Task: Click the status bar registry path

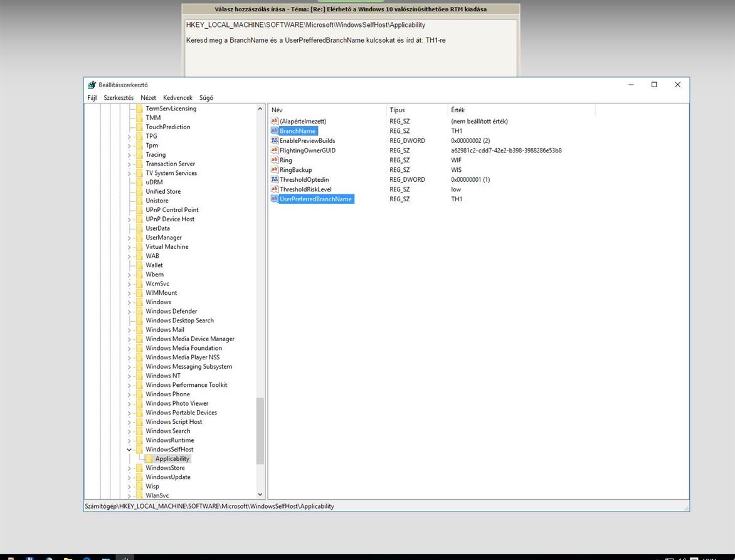Action: (x=209, y=506)
